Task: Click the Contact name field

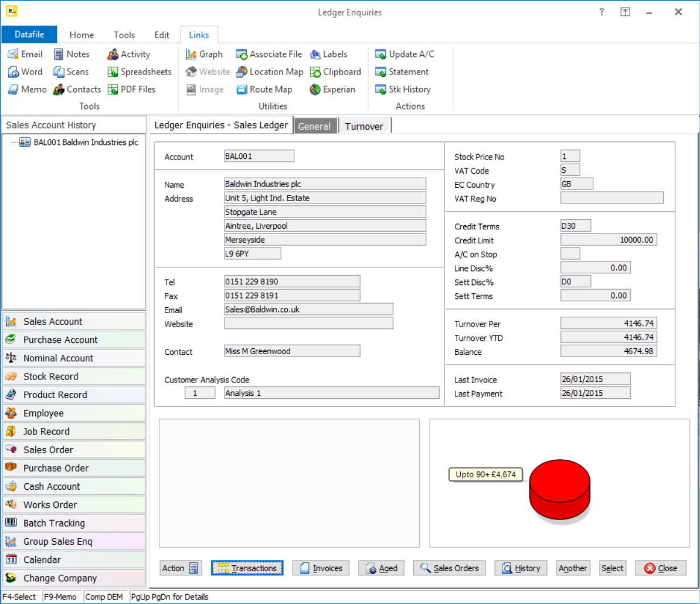Action: (x=292, y=351)
